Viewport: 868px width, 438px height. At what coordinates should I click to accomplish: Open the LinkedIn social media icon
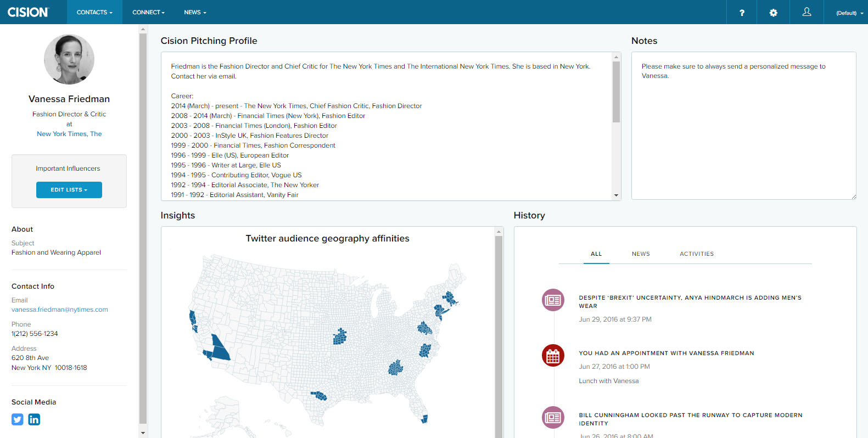pyautogui.click(x=34, y=419)
